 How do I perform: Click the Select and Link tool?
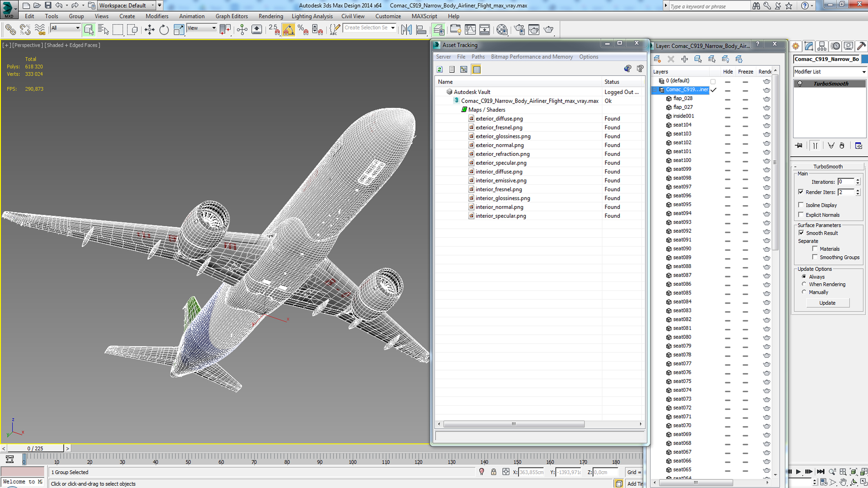pos(10,30)
